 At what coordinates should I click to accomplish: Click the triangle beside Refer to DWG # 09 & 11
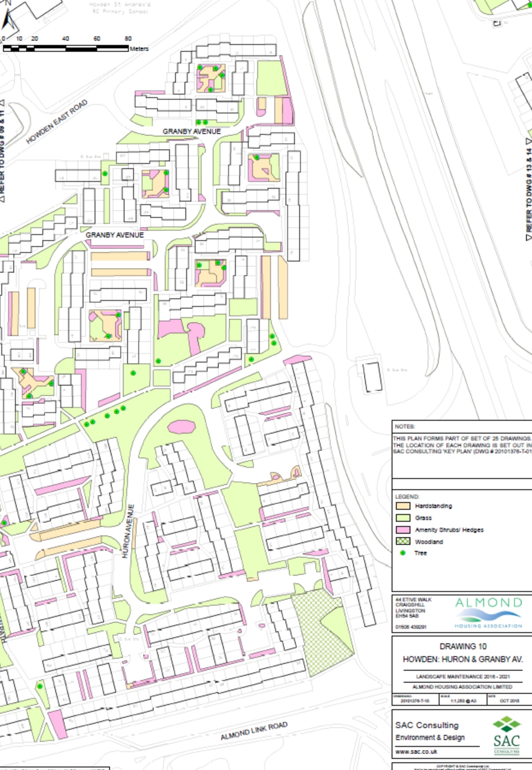tap(3, 103)
